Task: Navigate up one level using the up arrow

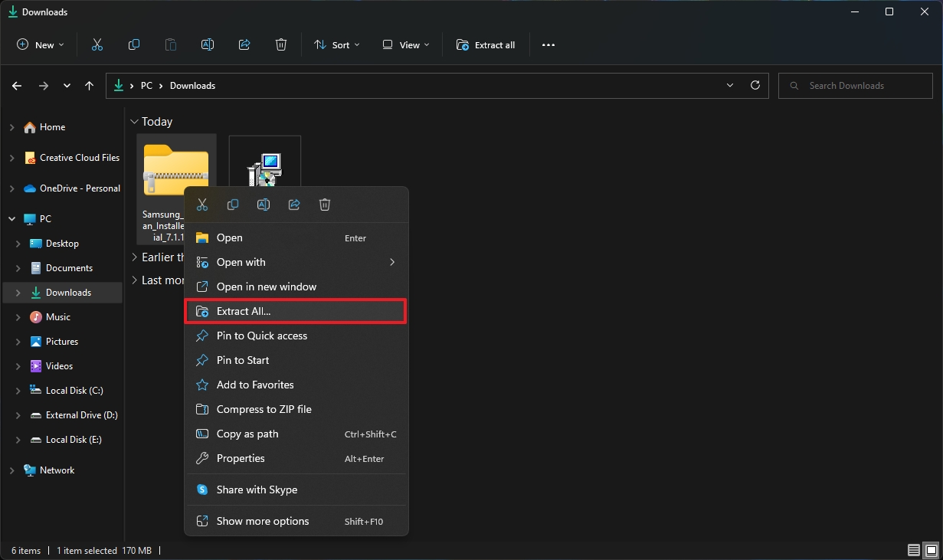Action: pyautogui.click(x=89, y=85)
